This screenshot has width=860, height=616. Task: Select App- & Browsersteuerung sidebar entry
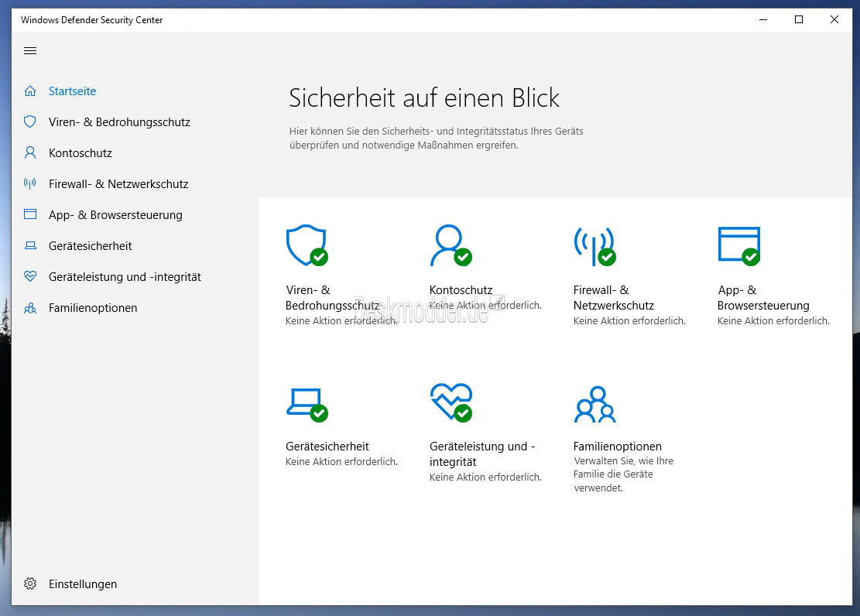pyautogui.click(x=116, y=215)
